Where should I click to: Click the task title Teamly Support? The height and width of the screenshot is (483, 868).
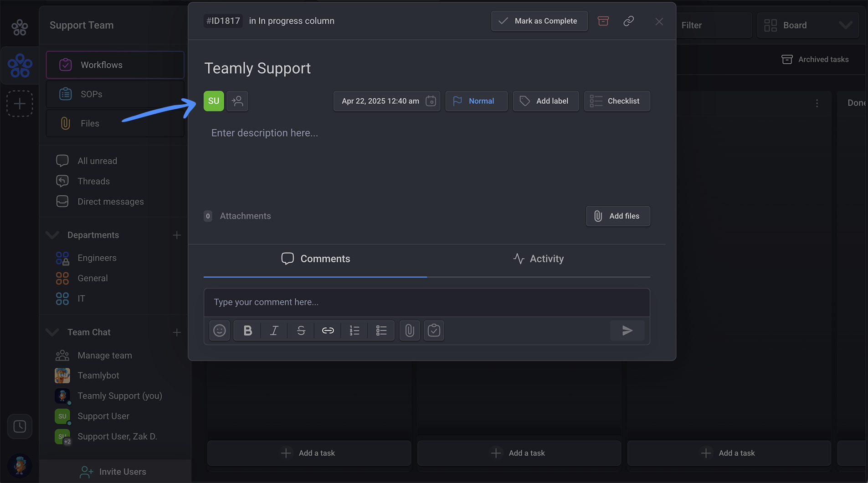click(257, 68)
